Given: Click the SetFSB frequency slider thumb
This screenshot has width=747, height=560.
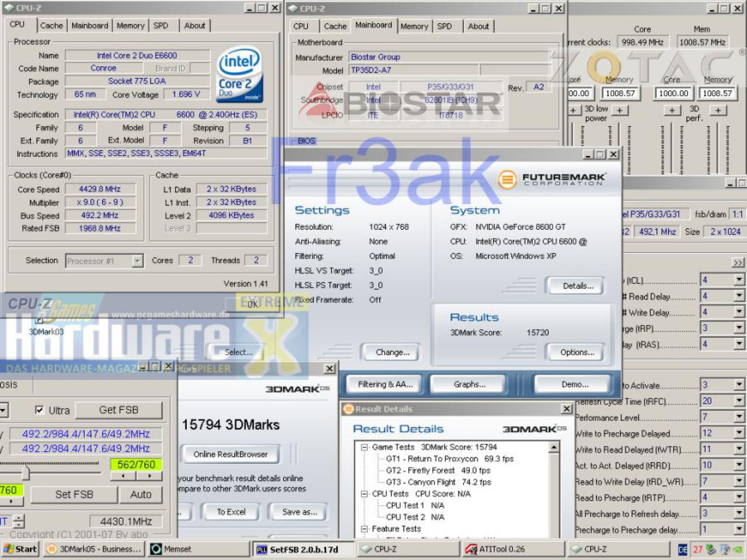Looking at the screenshot, I should point(26,471).
